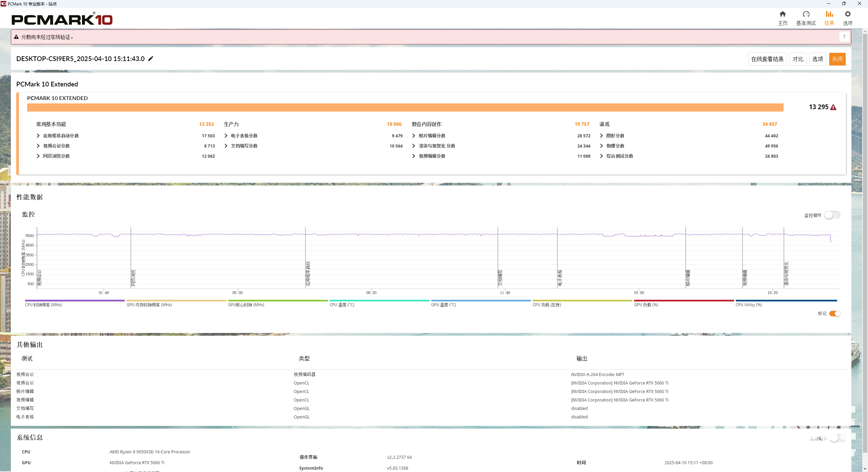Click the red warning triangle beside 13 295

pyautogui.click(x=833, y=107)
